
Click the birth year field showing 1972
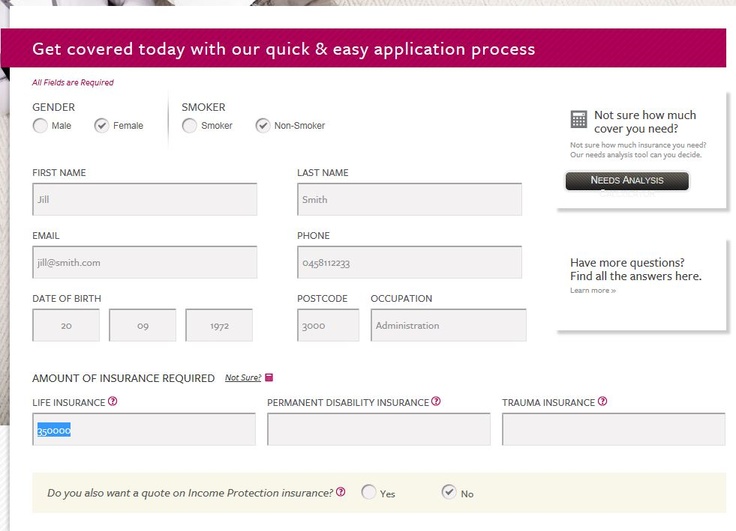(x=218, y=325)
